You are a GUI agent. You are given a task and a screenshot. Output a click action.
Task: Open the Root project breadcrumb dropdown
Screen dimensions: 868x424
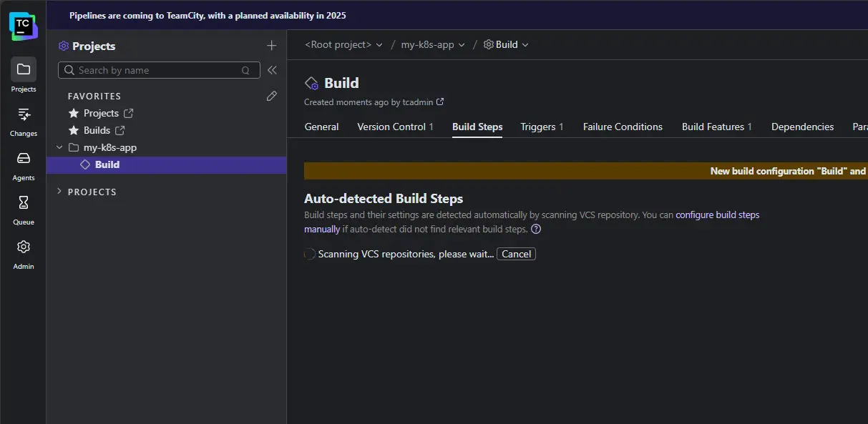coord(343,44)
